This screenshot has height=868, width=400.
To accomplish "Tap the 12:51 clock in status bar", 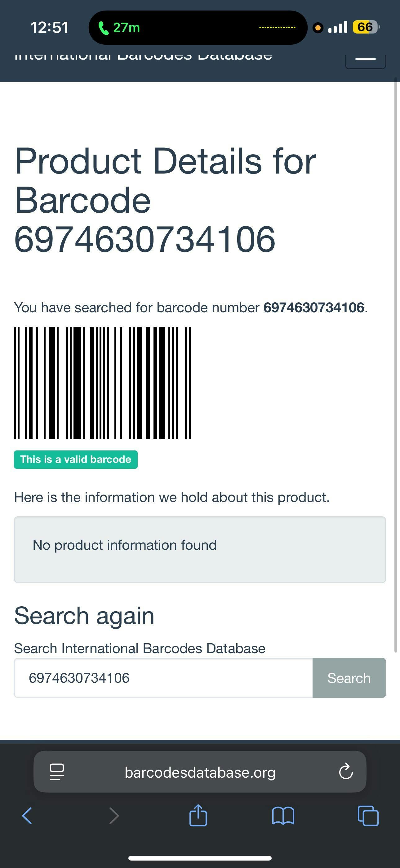I will click(49, 28).
